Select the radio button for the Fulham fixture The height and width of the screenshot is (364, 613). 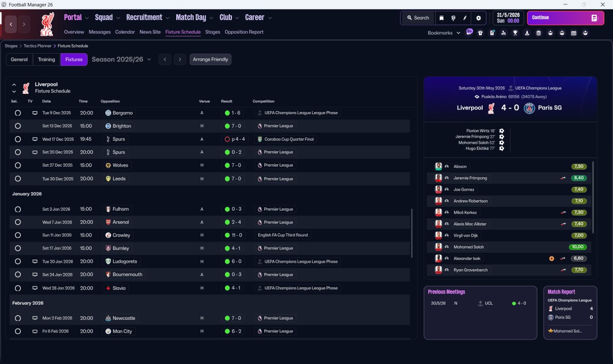click(x=18, y=209)
